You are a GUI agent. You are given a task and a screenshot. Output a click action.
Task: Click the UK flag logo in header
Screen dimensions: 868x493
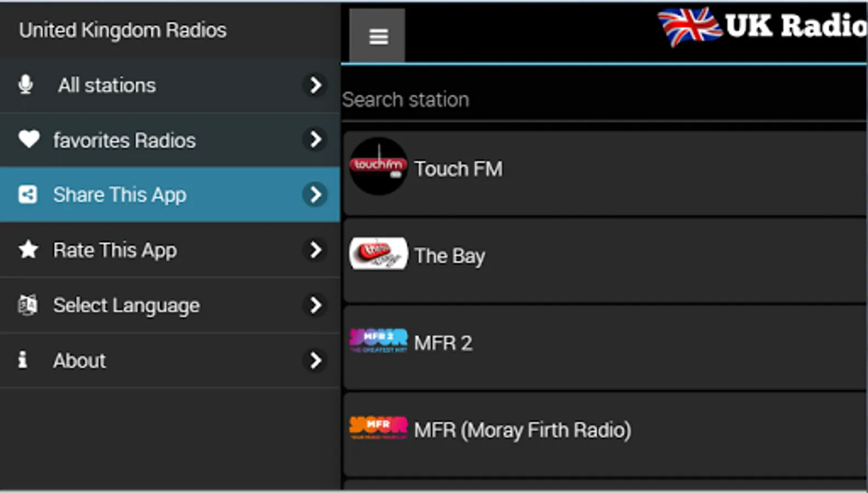click(689, 26)
